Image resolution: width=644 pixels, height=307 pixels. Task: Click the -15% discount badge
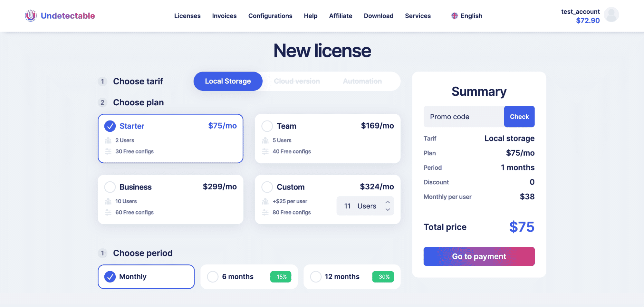(x=281, y=277)
